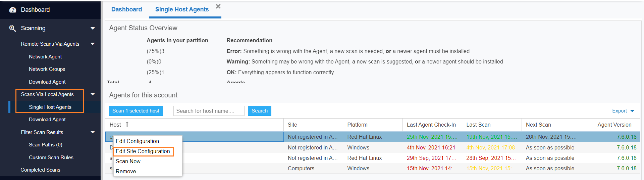Focus the Search for host name field

pyautogui.click(x=209, y=111)
